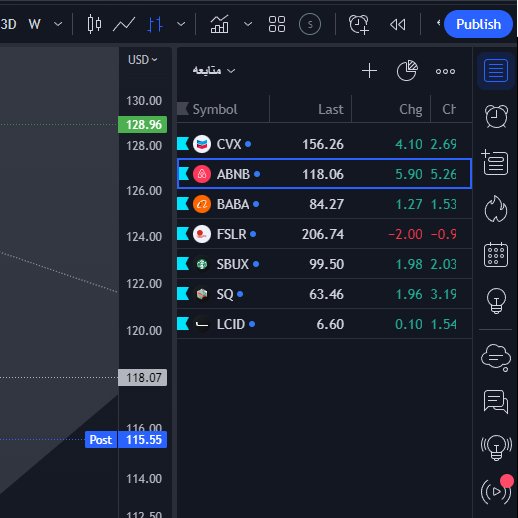Click the gray 118.07 price label
518x518 pixels.
coord(143,378)
